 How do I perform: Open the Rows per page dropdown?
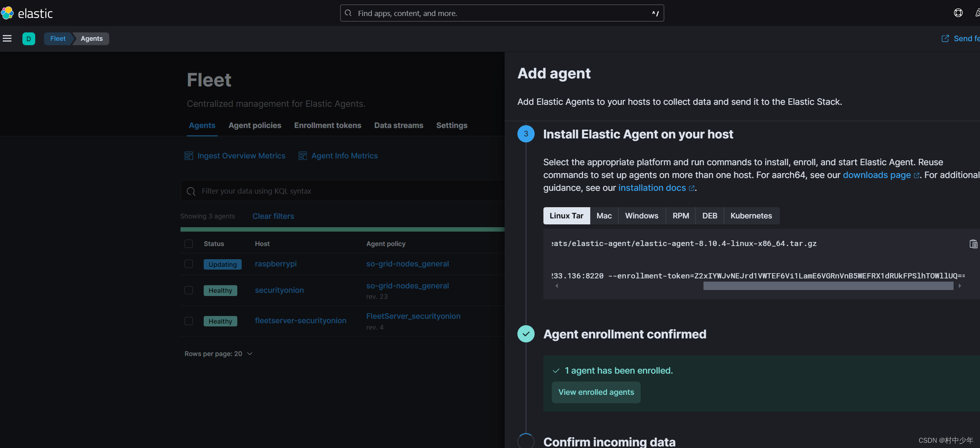point(218,354)
